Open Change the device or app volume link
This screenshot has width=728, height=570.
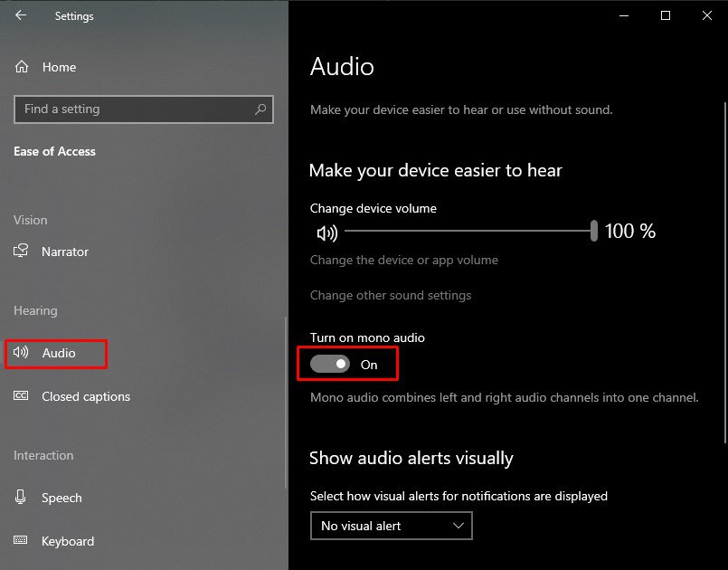404,260
